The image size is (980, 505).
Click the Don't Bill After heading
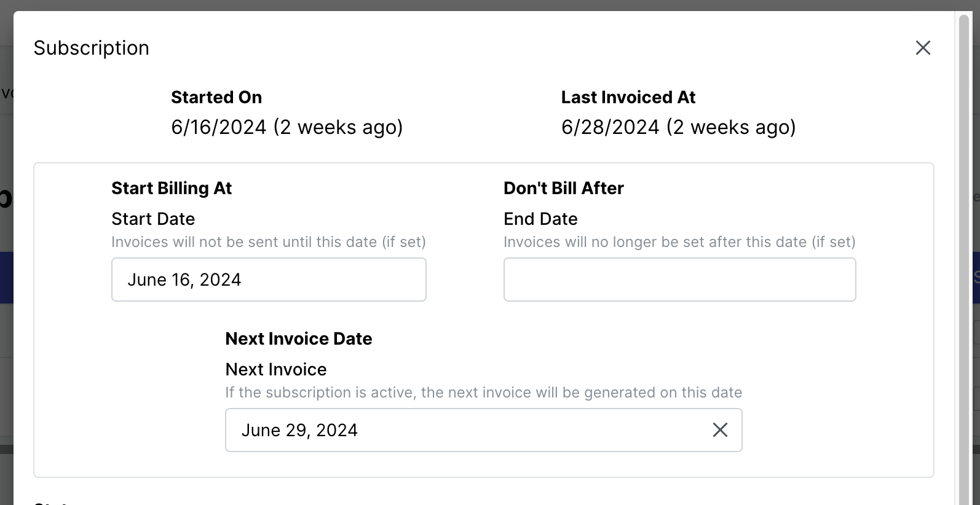click(x=564, y=188)
